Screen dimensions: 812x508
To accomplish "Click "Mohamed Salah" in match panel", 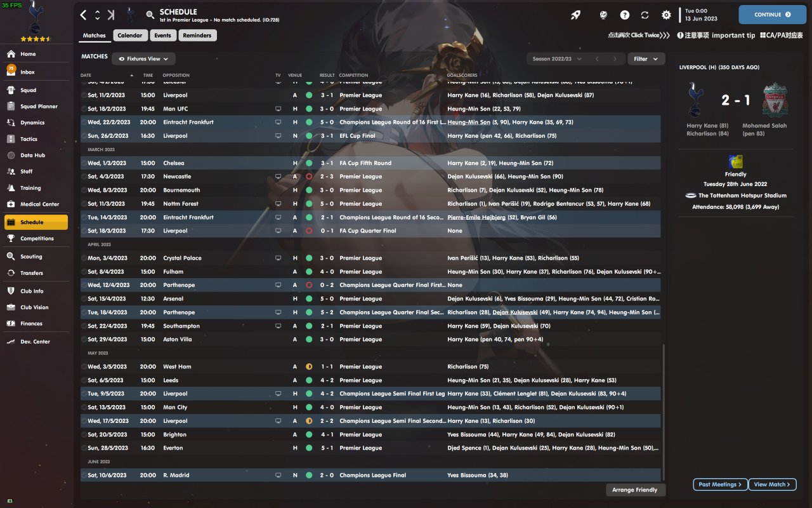I will point(764,126).
